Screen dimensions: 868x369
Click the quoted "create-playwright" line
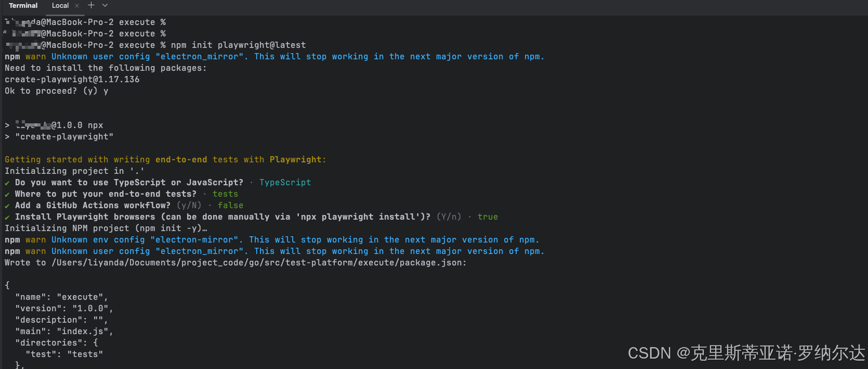tap(64, 137)
